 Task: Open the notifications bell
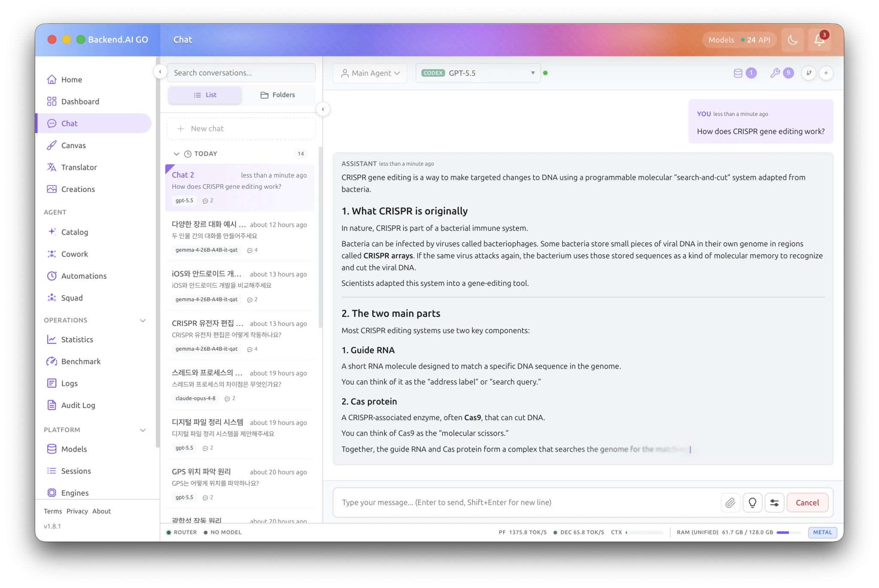[x=819, y=40]
